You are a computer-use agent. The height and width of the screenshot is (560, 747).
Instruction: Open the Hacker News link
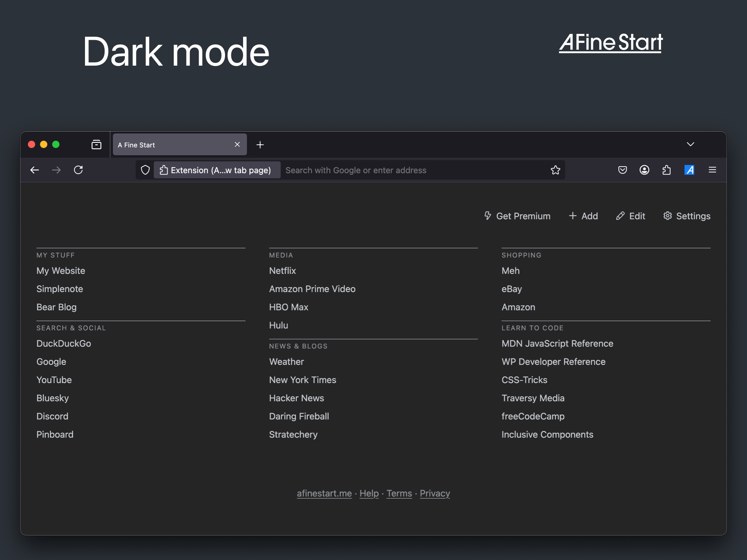click(297, 398)
